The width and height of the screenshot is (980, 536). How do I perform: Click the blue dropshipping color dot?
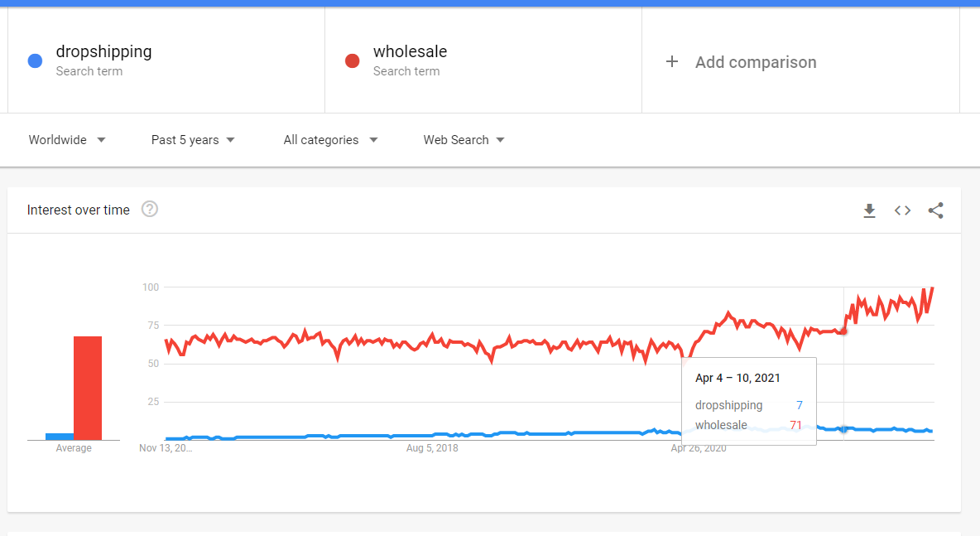(35, 60)
